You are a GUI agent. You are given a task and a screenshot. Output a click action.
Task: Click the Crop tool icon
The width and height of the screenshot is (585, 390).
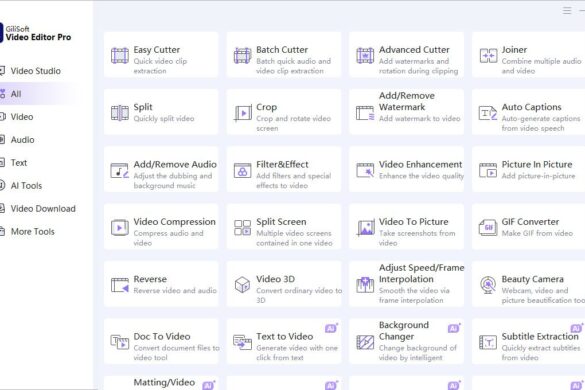coord(243,113)
